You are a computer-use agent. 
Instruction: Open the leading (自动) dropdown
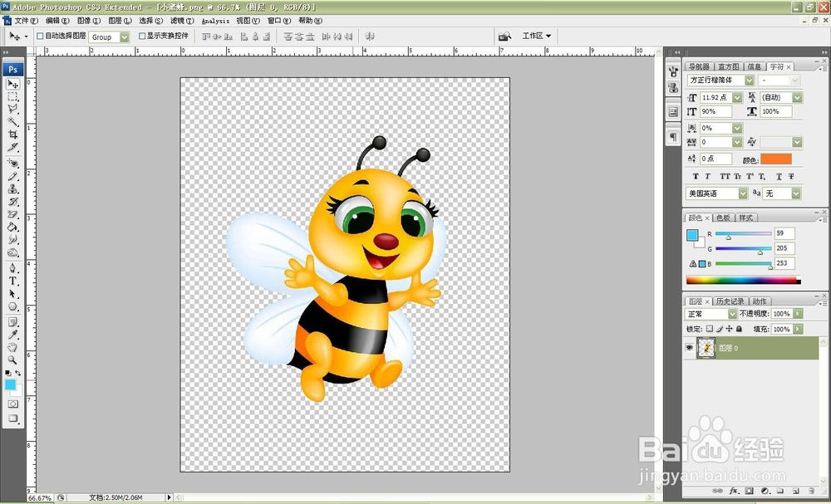797,97
